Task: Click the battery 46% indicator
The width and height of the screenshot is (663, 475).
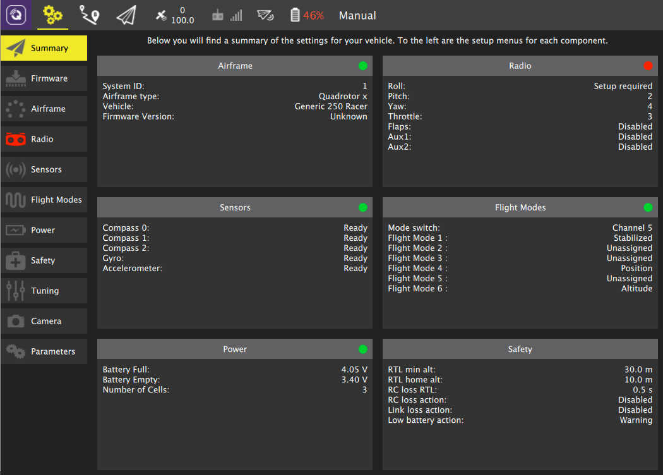Action: point(306,16)
